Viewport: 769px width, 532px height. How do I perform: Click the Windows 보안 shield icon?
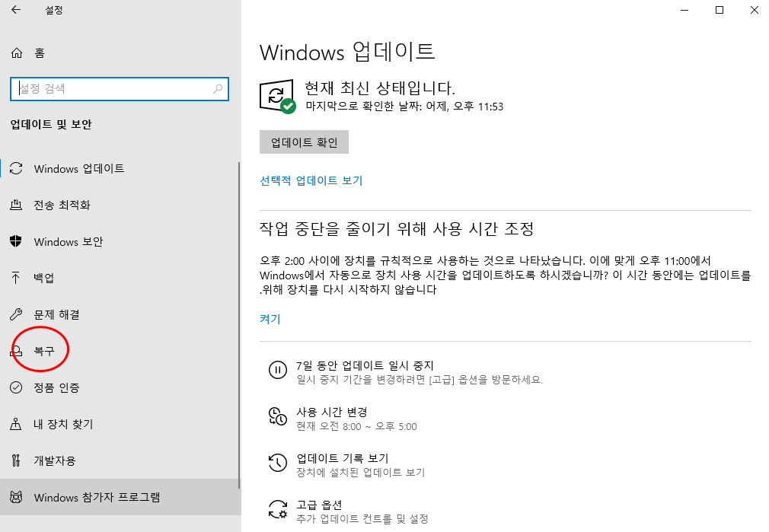pos(16,241)
